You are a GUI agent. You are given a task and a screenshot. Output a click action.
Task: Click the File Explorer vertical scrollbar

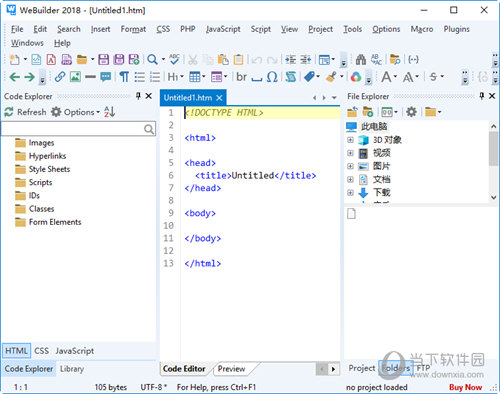click(494, 162)
